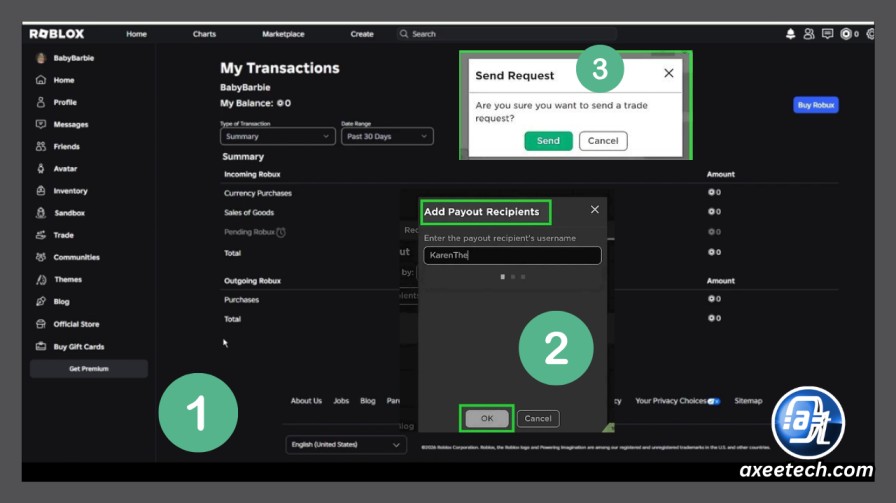Image resolution: width=896 pixels, height=503 pixels.
Task: Click the Robux balance icon in top bar
Action: click(846, 34)
